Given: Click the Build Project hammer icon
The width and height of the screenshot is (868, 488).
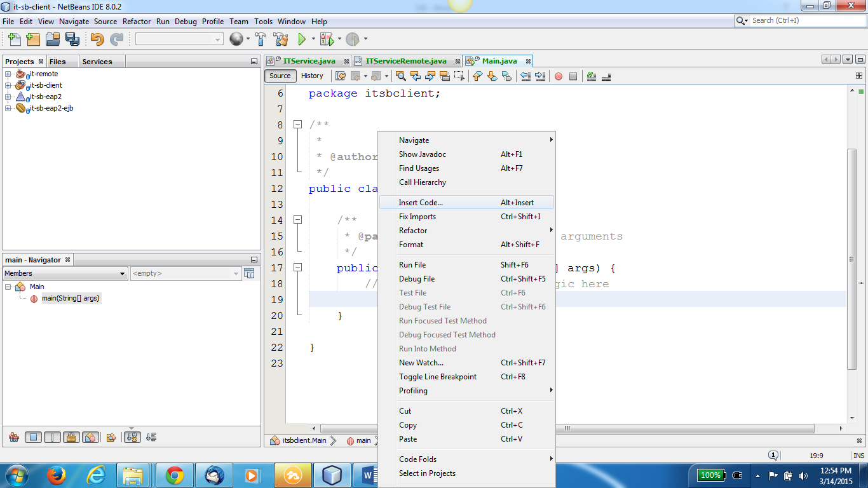Looking at the screenshot, I should coord(261,39).
